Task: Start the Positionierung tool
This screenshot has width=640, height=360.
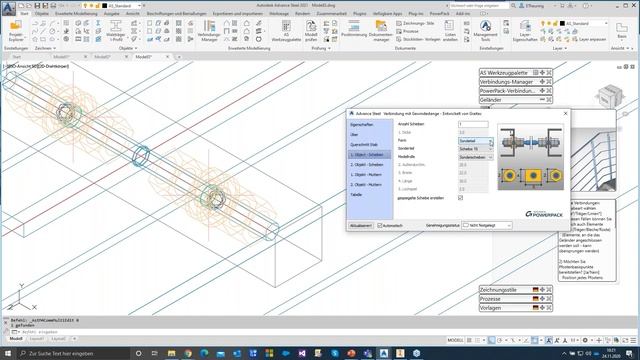Action: [x=354, y=29]
